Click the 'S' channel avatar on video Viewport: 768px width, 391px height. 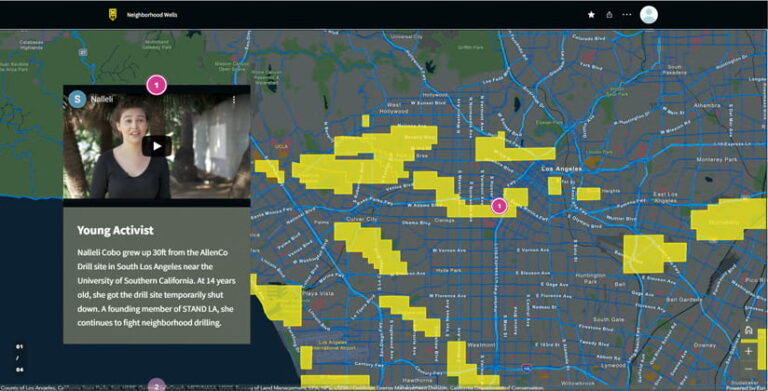77,99
